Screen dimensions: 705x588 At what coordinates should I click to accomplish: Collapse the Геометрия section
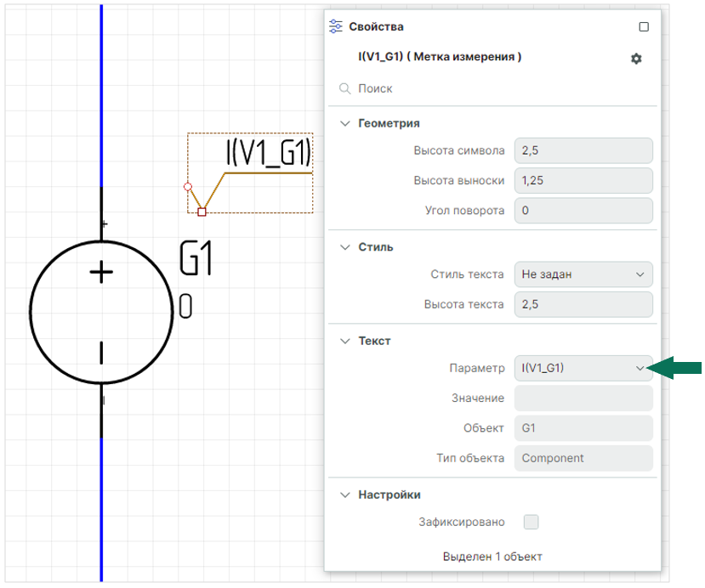[x=345, y=123]
